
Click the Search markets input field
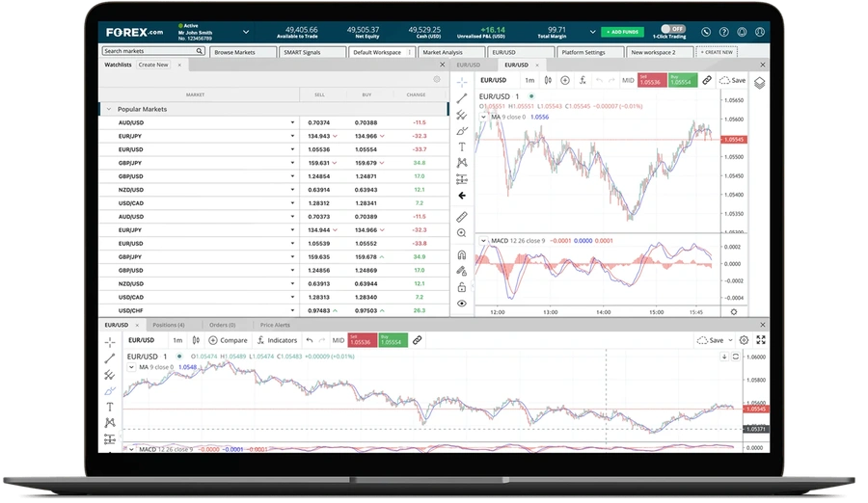[x=153, y=51]
